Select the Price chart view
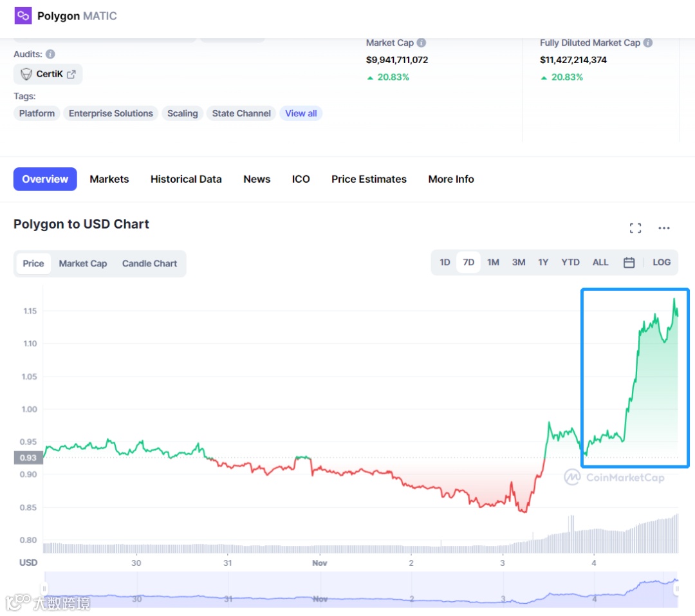 tap(33, 263)
